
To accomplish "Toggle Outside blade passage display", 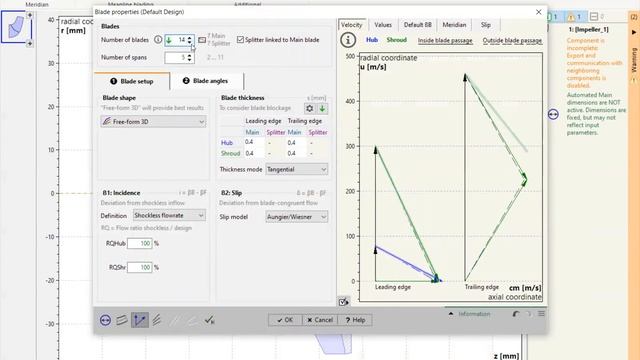I will click(512, 40).
